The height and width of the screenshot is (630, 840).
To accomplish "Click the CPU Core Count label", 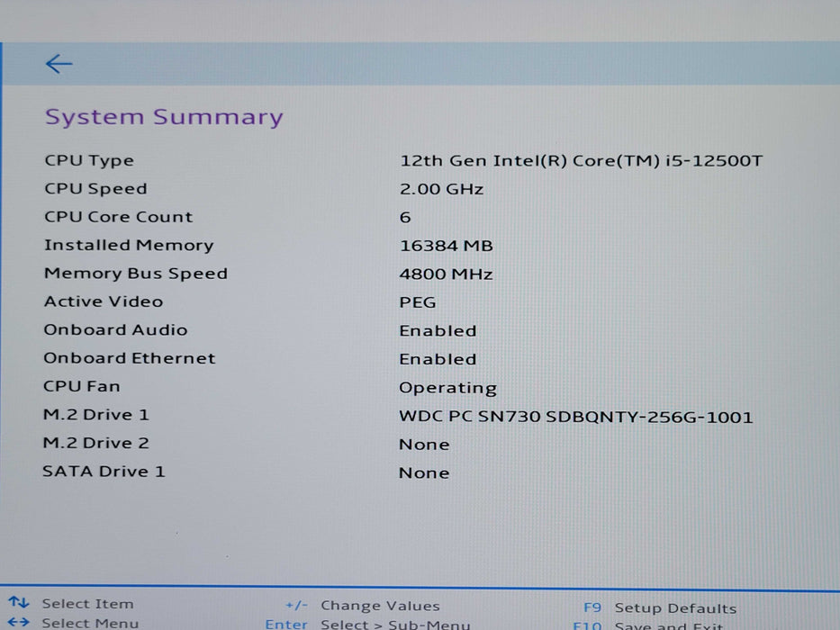I will pyautogui.click(x=118, y=217).
